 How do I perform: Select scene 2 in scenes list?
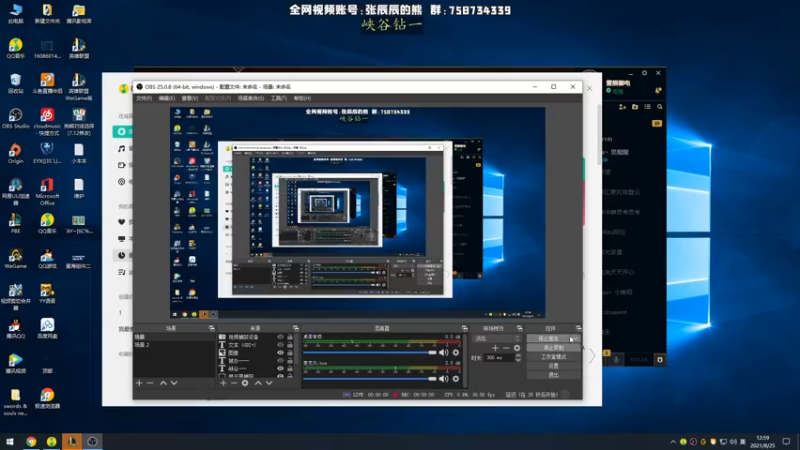click(x=174, y=345)
